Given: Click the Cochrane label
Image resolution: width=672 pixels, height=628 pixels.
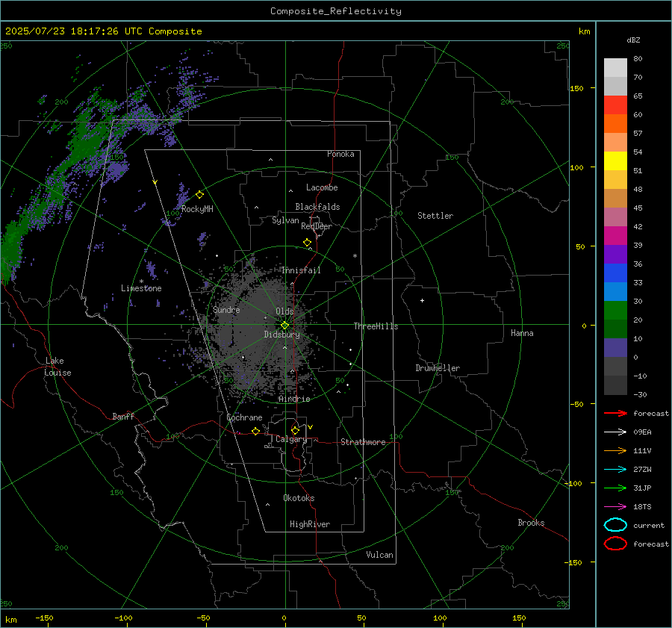Looking at the screenshot, I should [244, 417].
